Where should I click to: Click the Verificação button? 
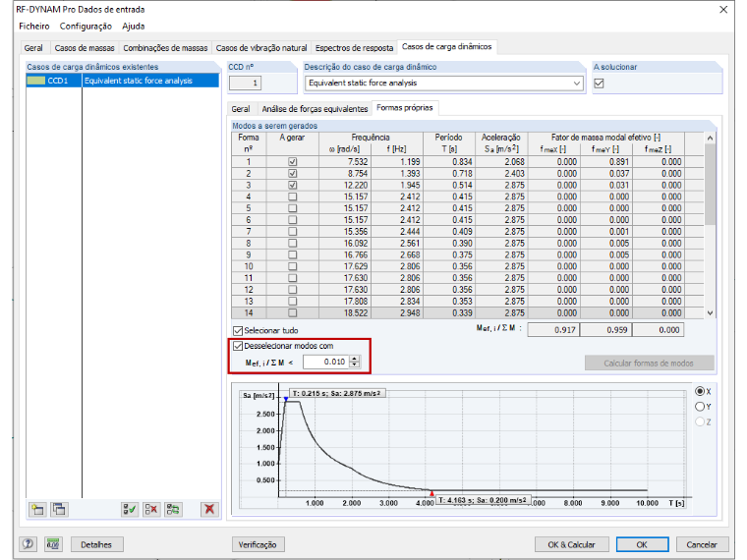(258, 544)
